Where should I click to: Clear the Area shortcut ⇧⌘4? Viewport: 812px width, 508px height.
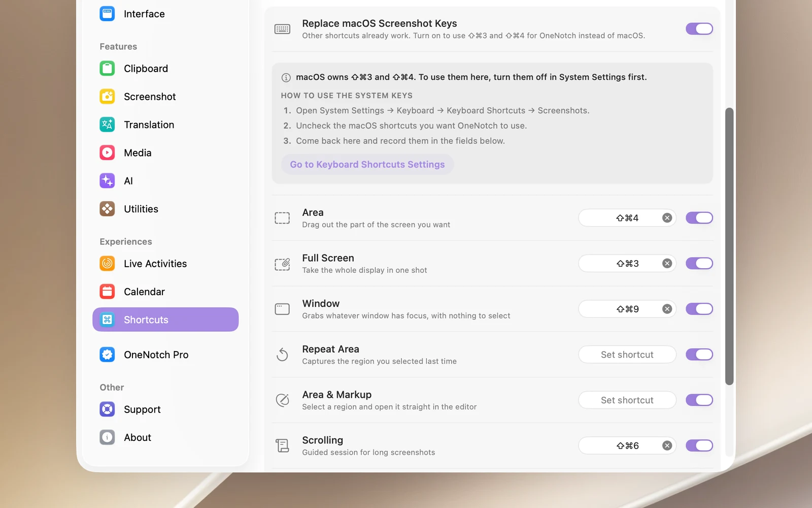pos(667,218)
